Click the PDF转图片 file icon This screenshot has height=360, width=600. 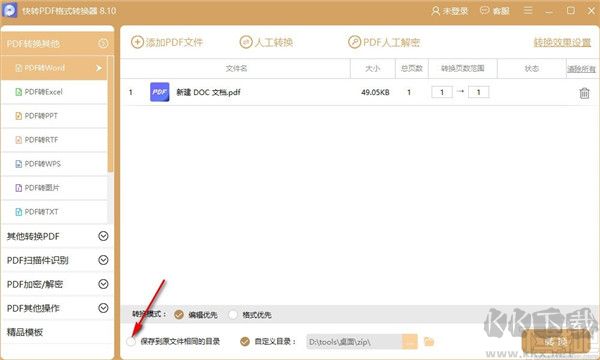coord(18,188)
